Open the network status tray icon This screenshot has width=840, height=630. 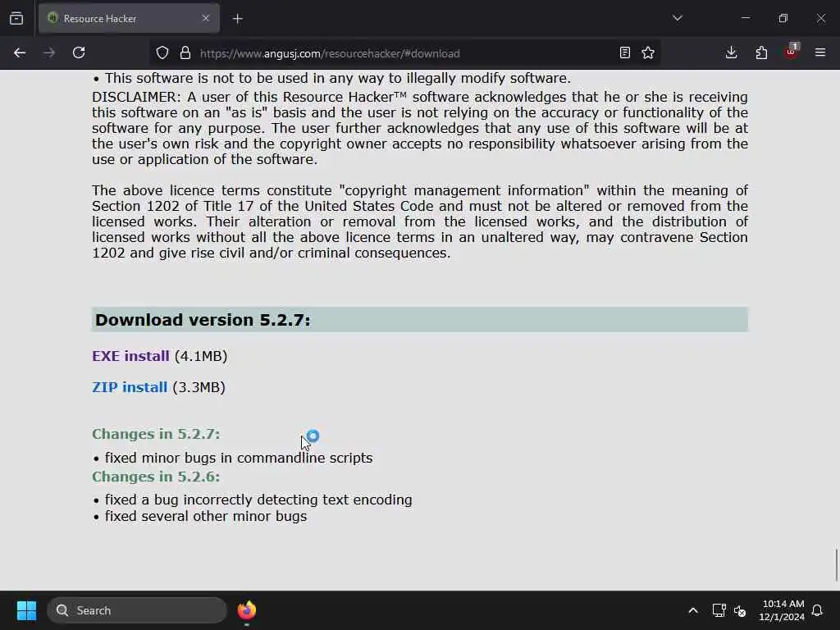[719, 610]
